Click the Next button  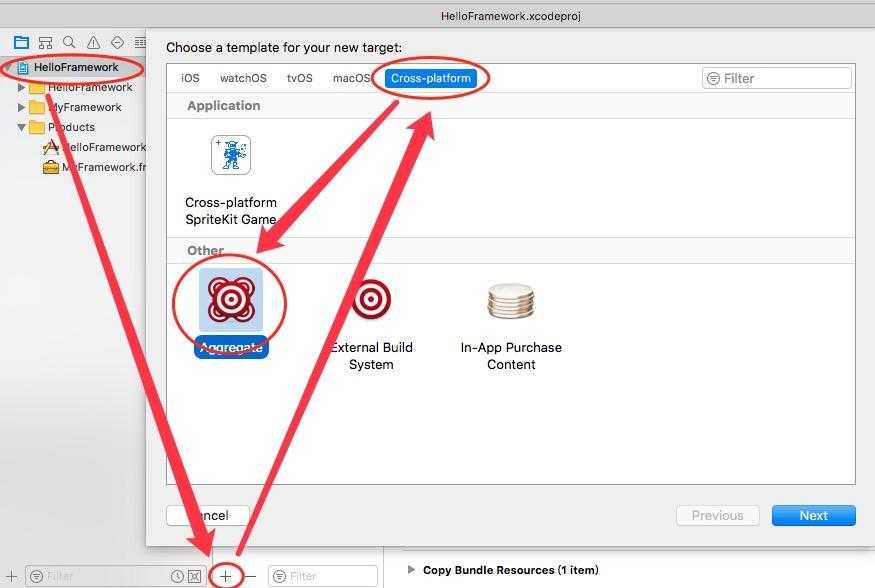point(814,515)
